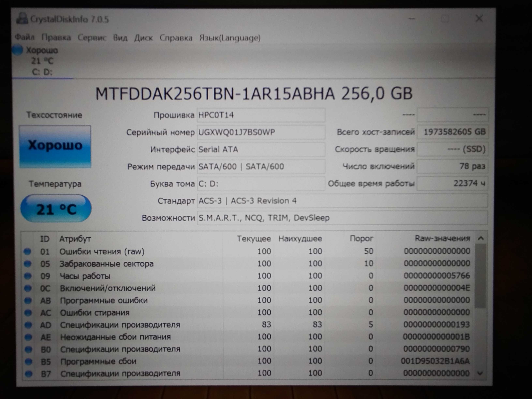This screenshot has height=399, width=532.
Task: Click the Текущее column header
Action: click(254, 239)
